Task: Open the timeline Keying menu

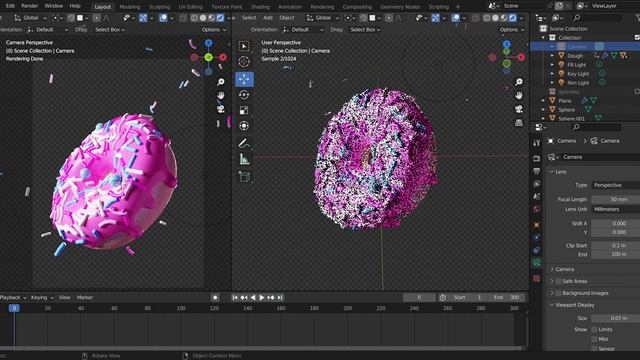Action: point(42,298)
